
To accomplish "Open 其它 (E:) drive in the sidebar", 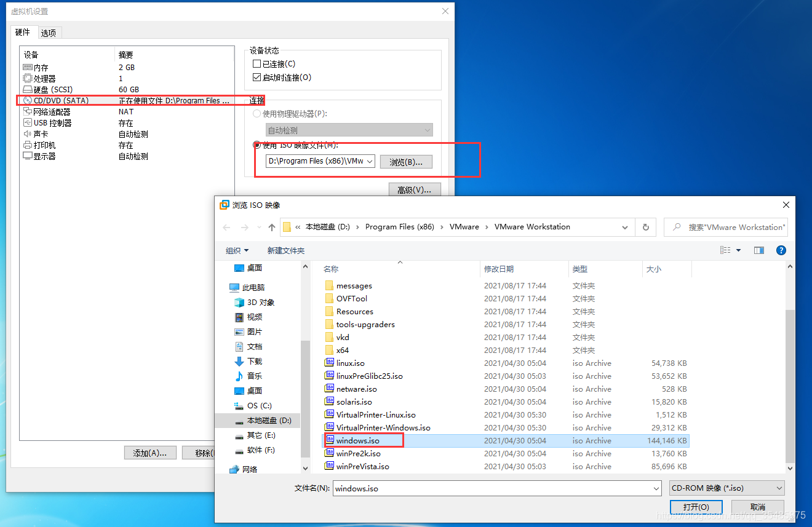I will coord(255,435).
